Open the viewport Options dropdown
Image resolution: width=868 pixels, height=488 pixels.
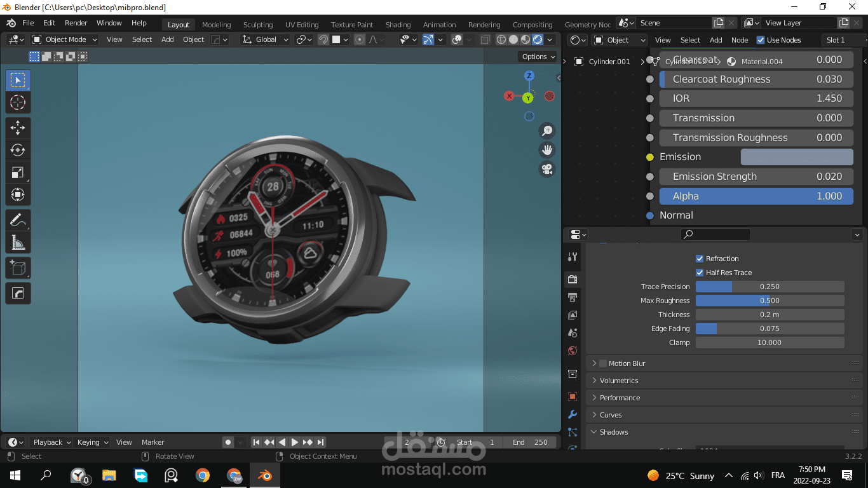pos(538,57)
